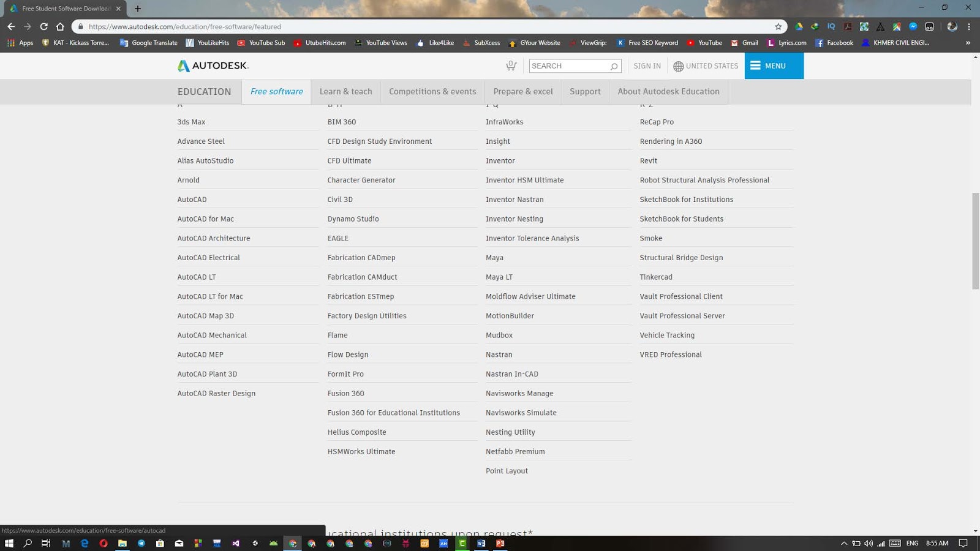The image size is (980, 551).
Task: Open the Windows Start menu
Action: point(9,543)
